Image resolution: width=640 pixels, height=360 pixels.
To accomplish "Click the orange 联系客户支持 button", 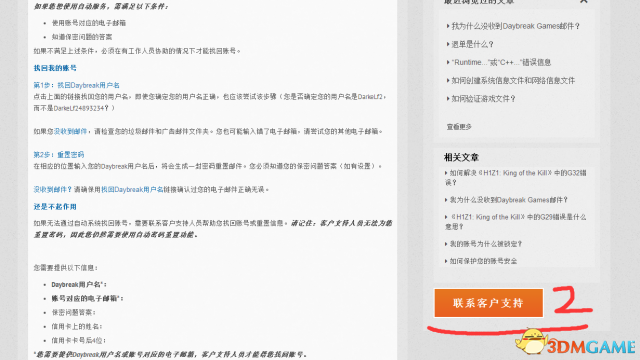I will point(489,303).
